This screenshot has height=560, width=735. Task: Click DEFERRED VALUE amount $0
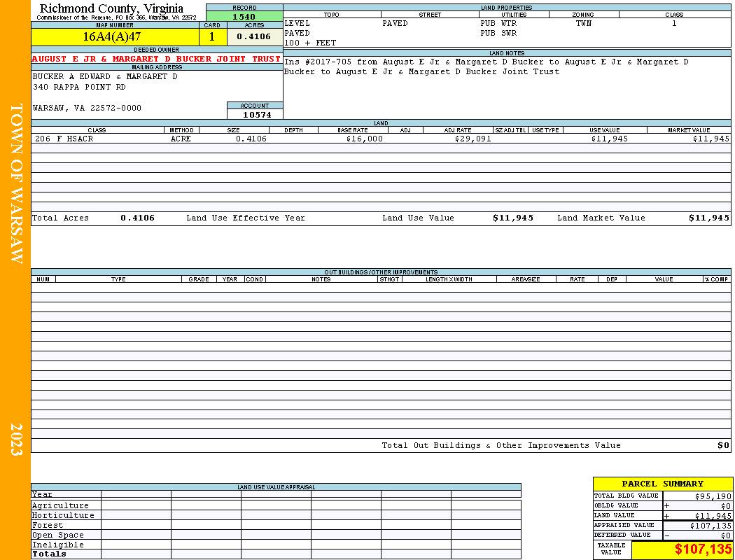point(726,535)
